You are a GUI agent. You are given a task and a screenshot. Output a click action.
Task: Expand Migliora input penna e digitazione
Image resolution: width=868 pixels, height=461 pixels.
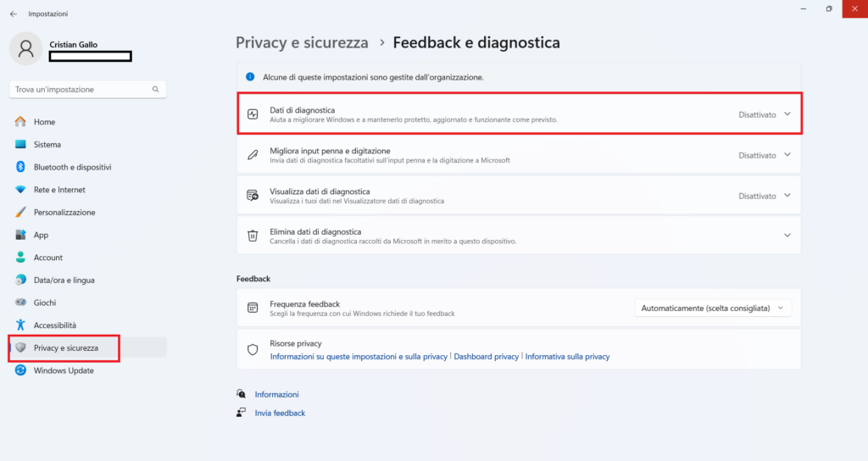tap(787, 155)
